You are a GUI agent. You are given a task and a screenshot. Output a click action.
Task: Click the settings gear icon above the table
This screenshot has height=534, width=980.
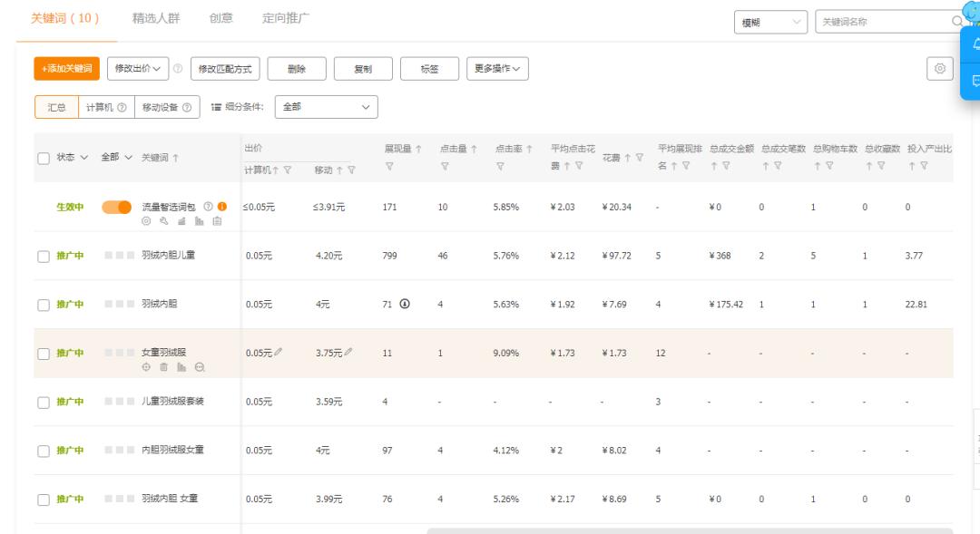(x=939, y=68)
